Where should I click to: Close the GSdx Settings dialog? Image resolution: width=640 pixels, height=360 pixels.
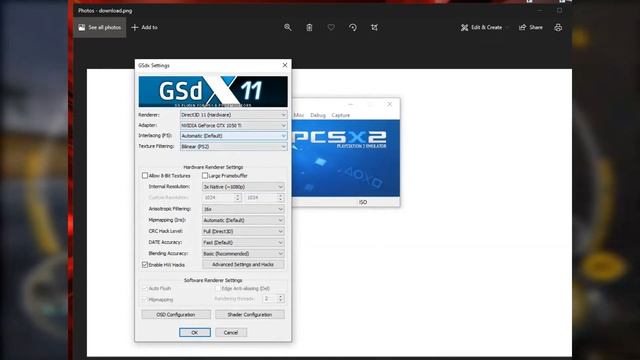[x=285, y=65]
